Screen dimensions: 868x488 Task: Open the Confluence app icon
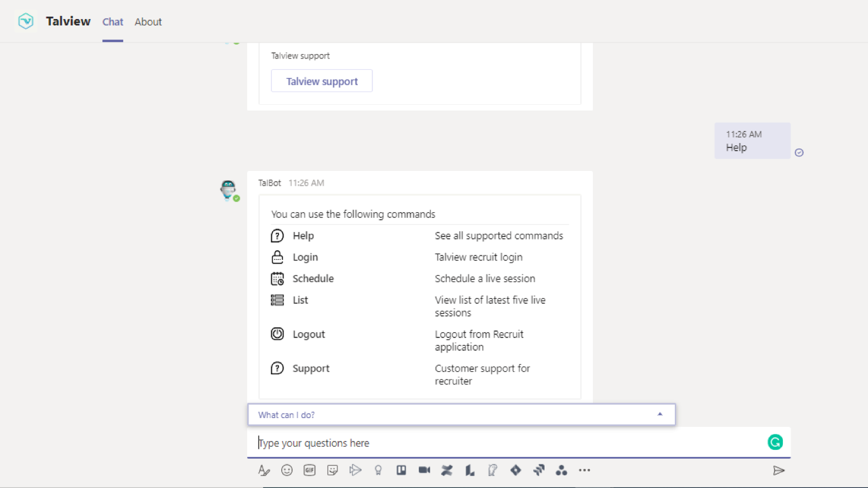[447, 470]
